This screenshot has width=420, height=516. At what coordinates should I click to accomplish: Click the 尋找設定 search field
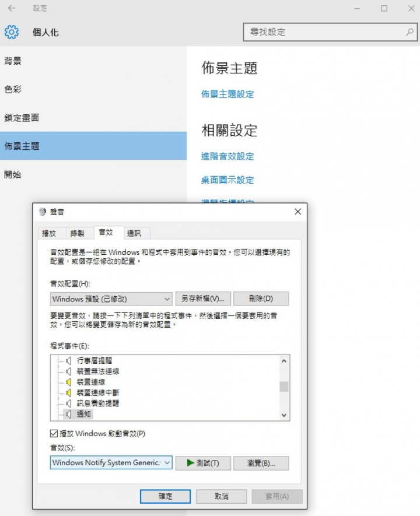point(331,32)
